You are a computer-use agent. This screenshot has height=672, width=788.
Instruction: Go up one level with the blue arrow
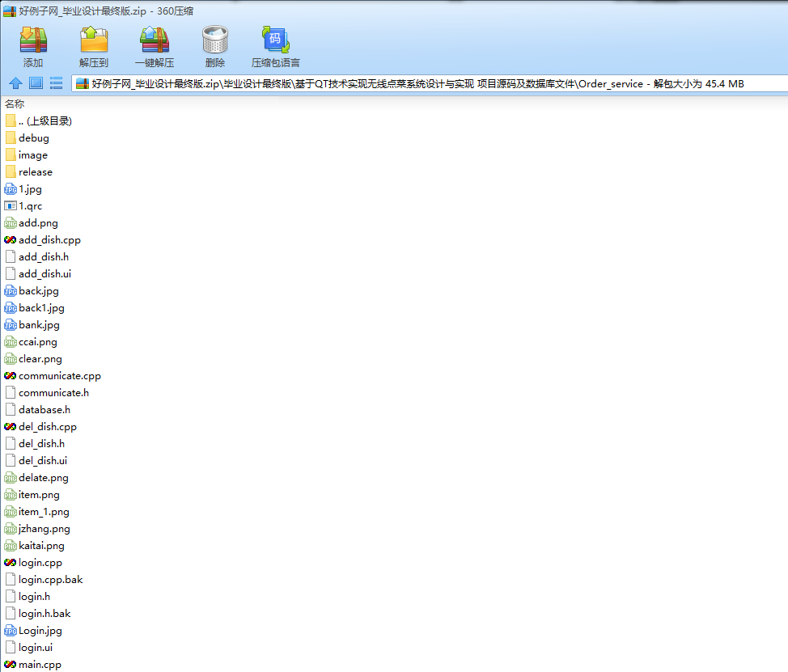coord(15,83)
